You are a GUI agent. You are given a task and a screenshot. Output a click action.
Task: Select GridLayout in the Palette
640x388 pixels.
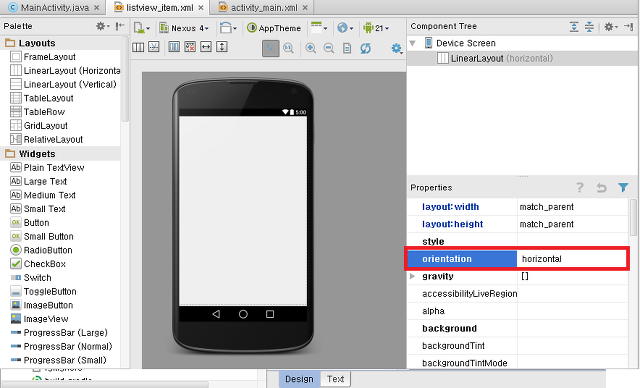click(x=39, y=126)
